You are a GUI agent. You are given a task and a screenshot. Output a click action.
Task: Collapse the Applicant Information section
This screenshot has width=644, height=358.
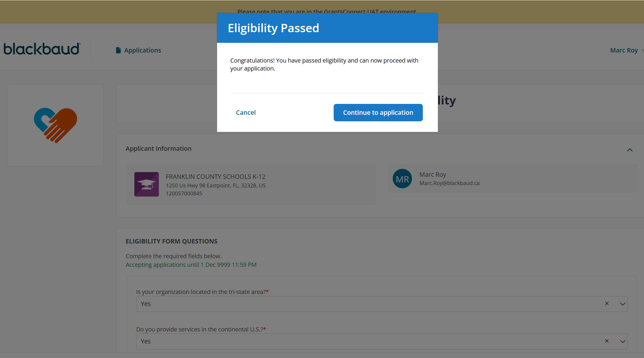pos(630,150)
